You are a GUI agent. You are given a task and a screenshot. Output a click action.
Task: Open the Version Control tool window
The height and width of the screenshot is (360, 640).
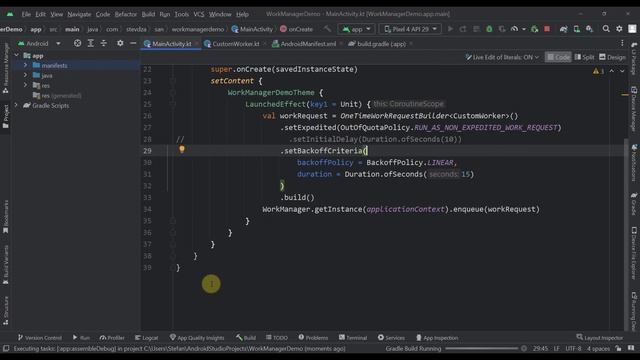[40, 338]
